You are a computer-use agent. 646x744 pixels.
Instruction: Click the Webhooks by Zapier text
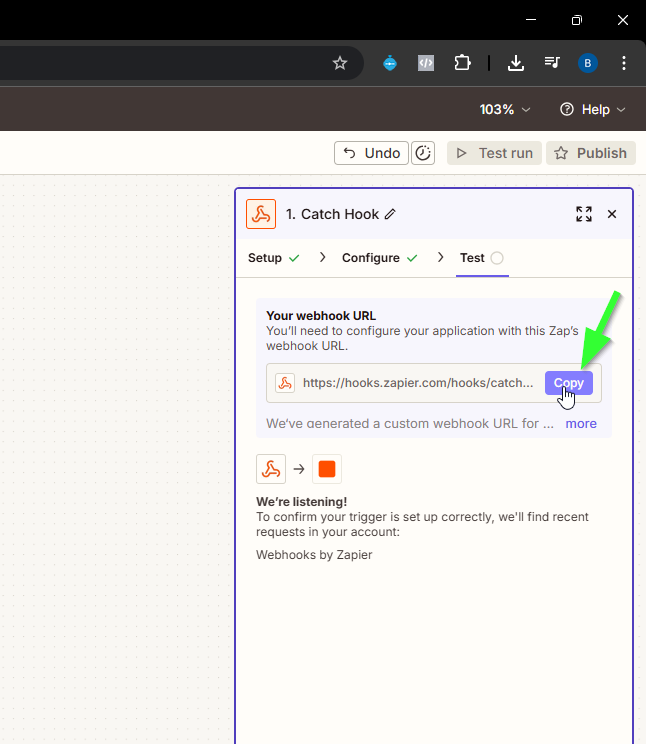tap(314, 555)
